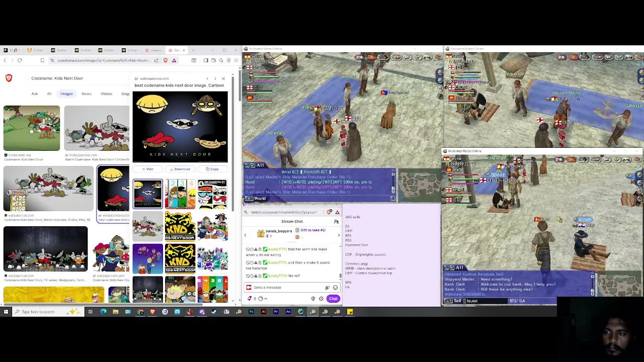The image size is (644, 362).
Task: Open Sticky Notes yellow taskbar icon
Action: click(x=350, y=312)
